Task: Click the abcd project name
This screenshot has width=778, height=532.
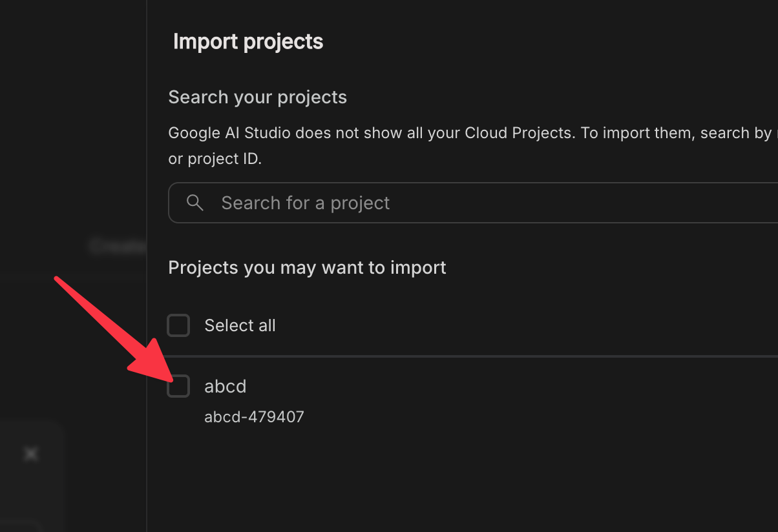Action: pos(226,386)
